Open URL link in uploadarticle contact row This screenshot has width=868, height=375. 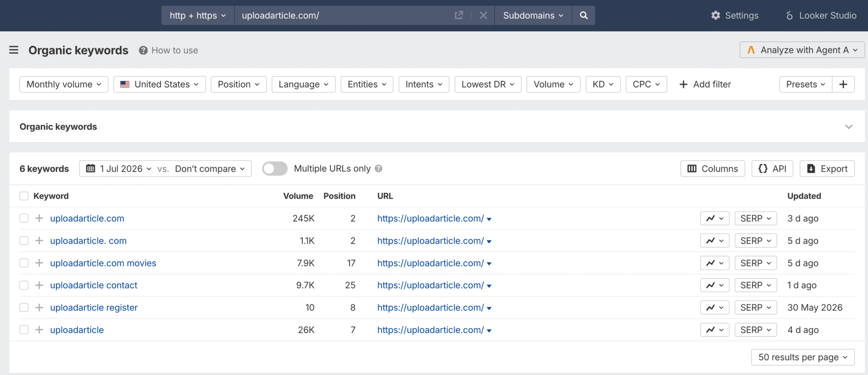pos(431,285)
